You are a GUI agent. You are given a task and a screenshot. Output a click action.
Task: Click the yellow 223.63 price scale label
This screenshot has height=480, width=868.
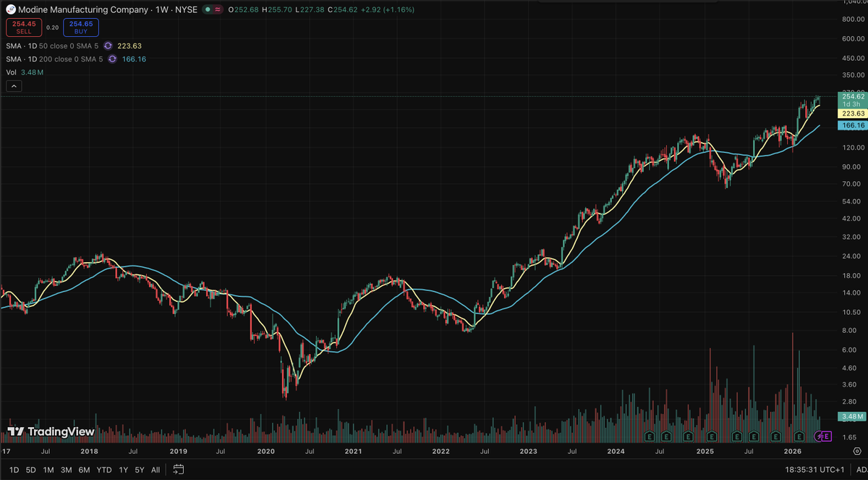851,114
